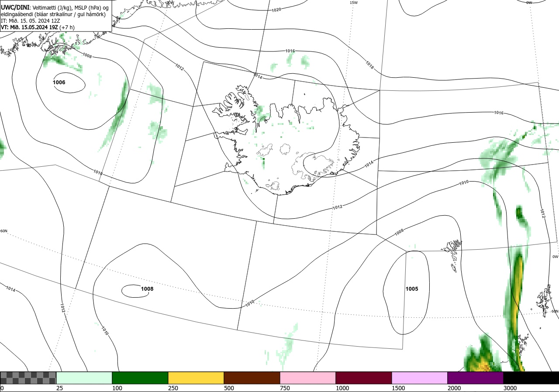Click legend value '500'
The width and height of the screenshot is (559, 392).
point(229,388)
